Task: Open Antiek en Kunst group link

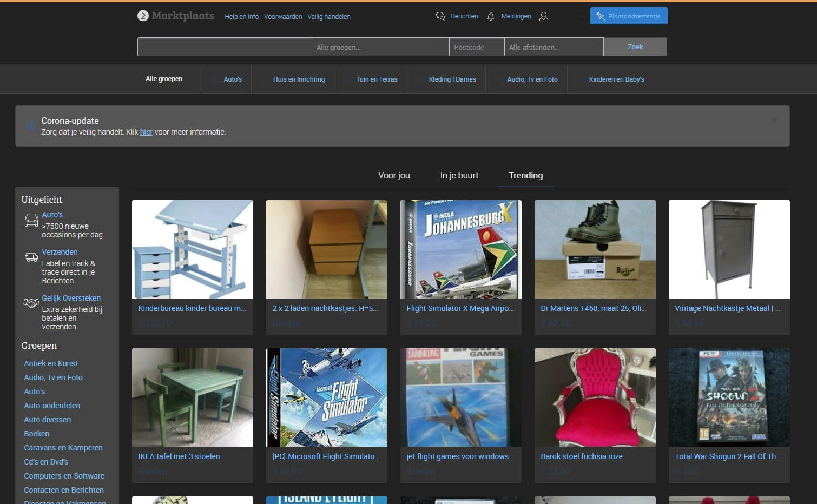Action: coord(51,363)
